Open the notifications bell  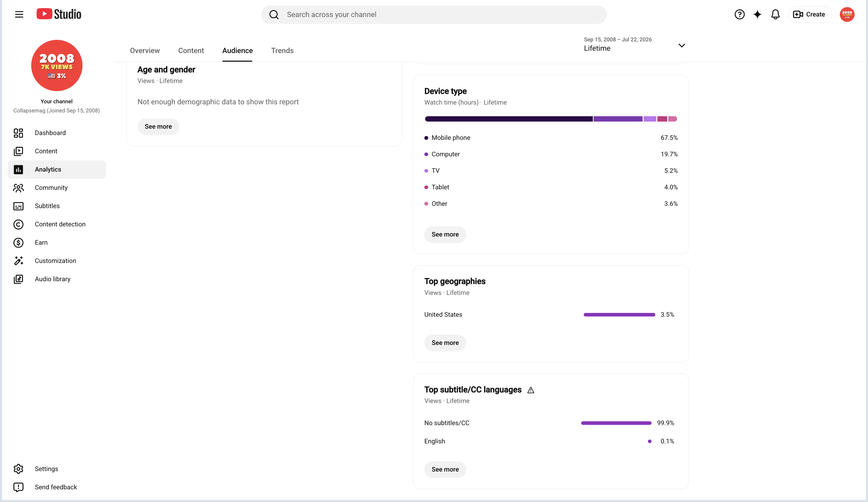coord(775,14)
